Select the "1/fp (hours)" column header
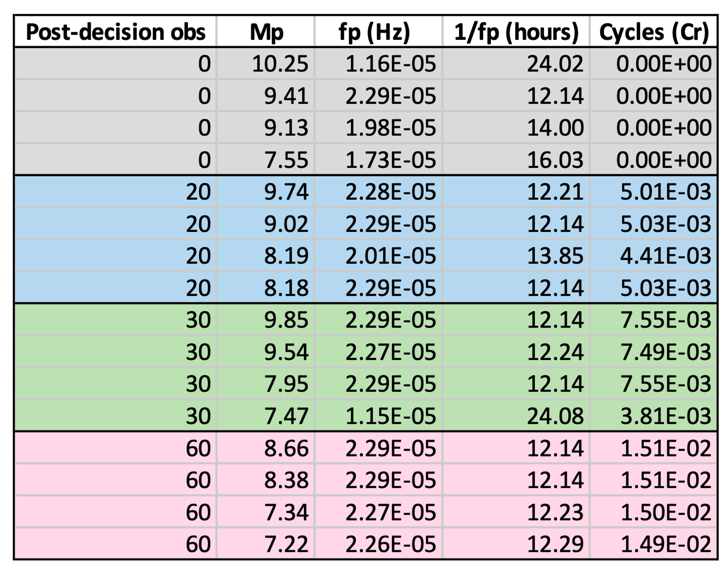 tap(516, 32)
